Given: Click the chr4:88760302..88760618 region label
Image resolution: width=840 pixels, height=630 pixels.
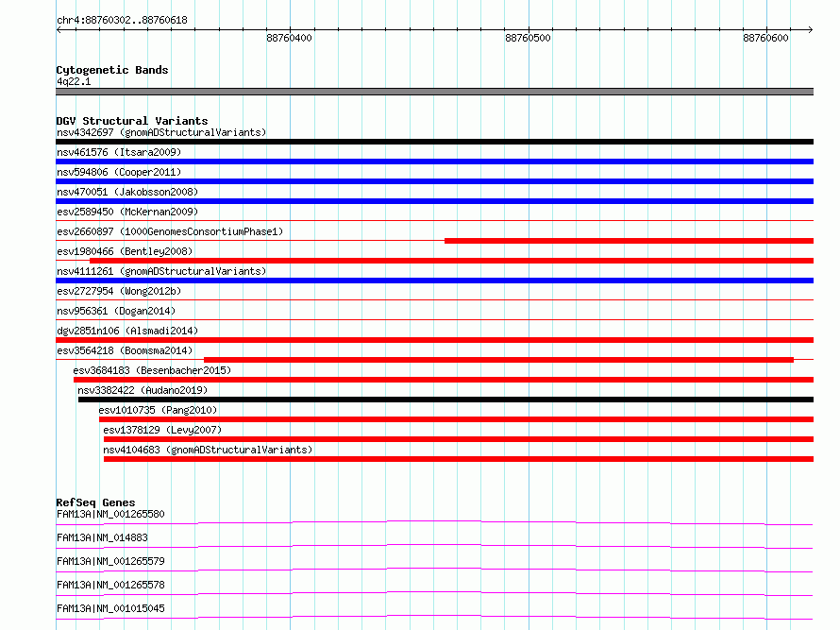Looking at the screenshot, I should coord(122,21).
